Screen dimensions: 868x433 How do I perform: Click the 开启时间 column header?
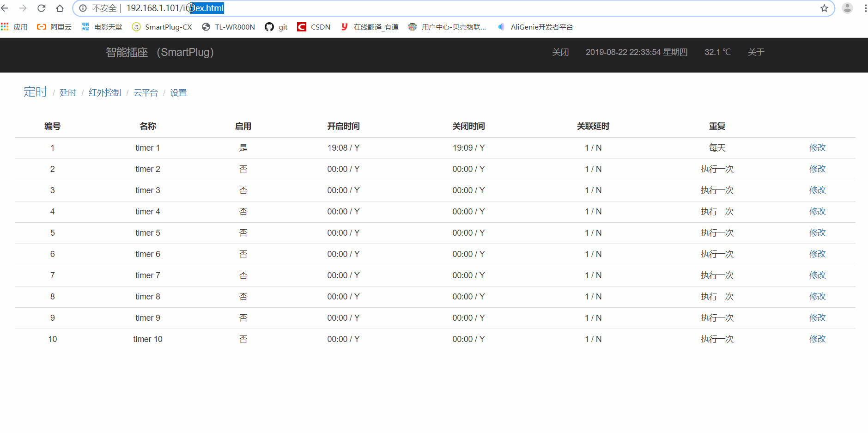coord(343,126)
